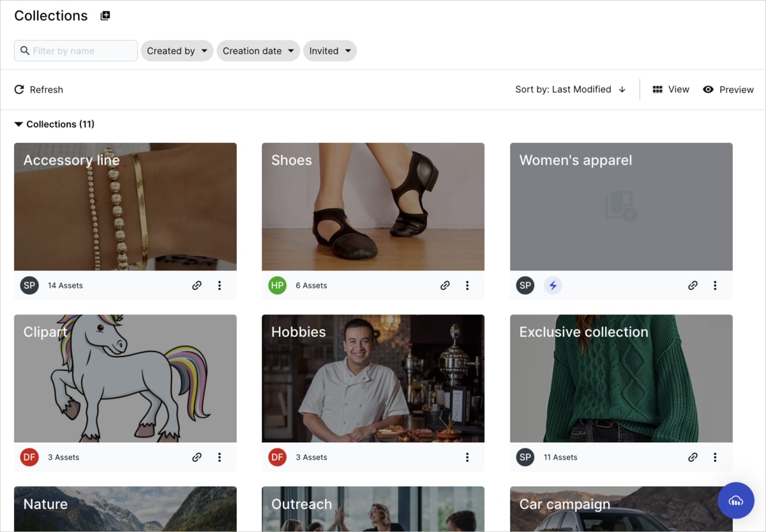The width and height of the screenshot is (766, 532).
Task: Open the Nature collection thumbnail
Action: (x=125, y=509)
